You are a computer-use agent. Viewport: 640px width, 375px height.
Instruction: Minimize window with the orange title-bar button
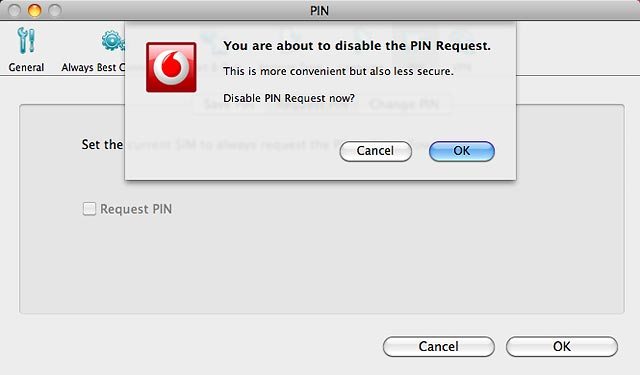click(x=34, y=10)
